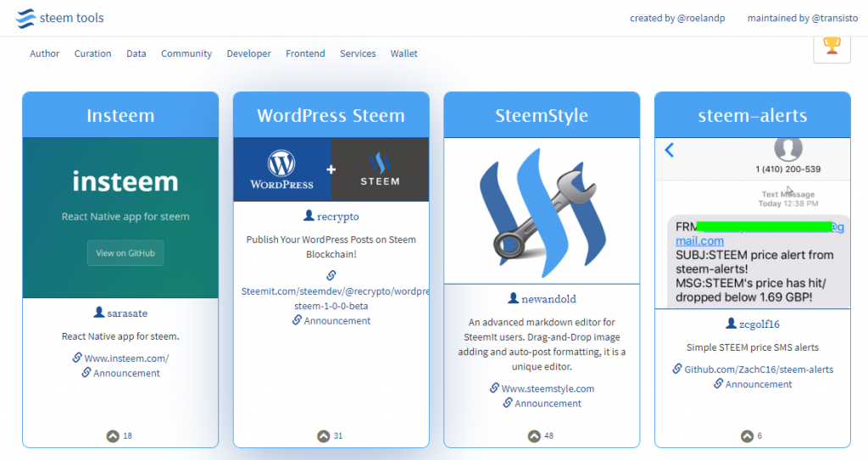The image size is (868, 460).
Task: Click link icon beside Github.com/ZachC16/steem-alerts
Action: tap(677, 369)
